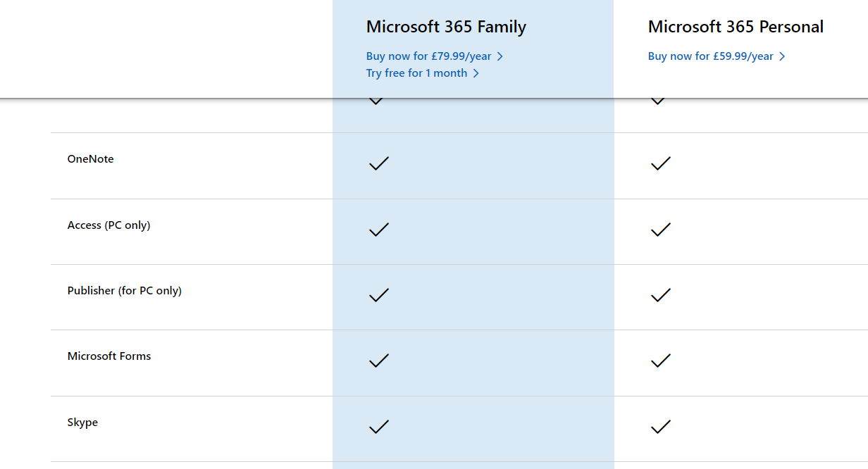Screen dimensions: 868x469
Task: Open the Buy now for £59.99/year link
Action: tap(717, 56)
